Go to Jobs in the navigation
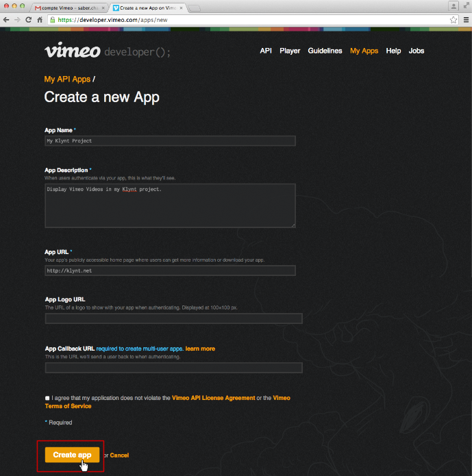Viewport: 472px width, 476px height. click(x=416, y=51)
